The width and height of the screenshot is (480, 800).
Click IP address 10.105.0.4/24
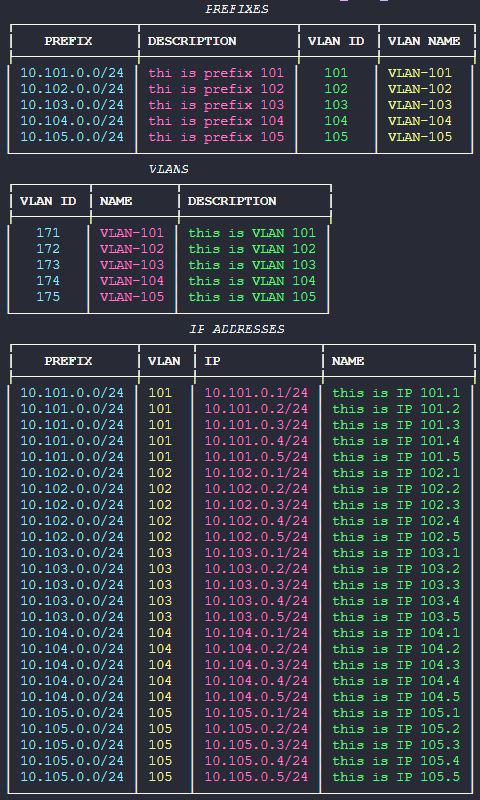point(256,761)
